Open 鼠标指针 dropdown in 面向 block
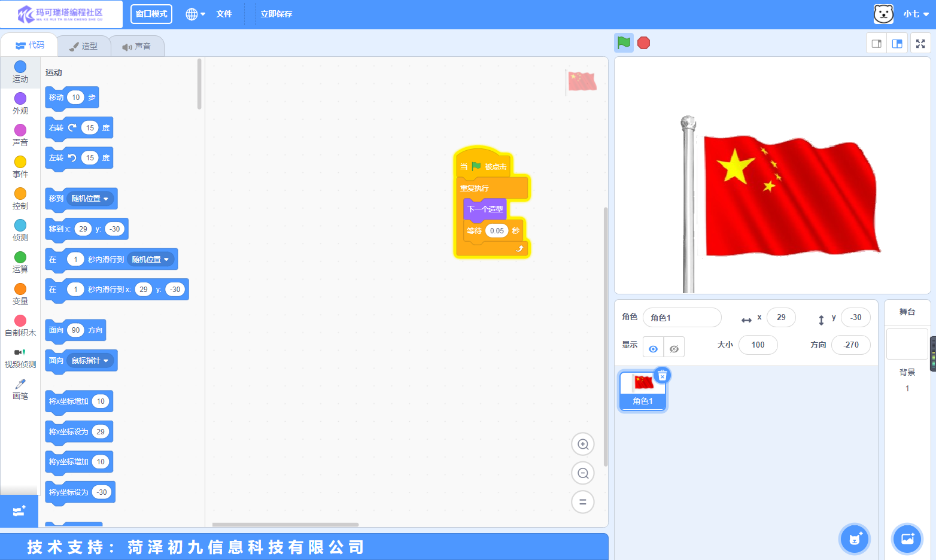Screen dimensions: 936x560 point(90,361)
